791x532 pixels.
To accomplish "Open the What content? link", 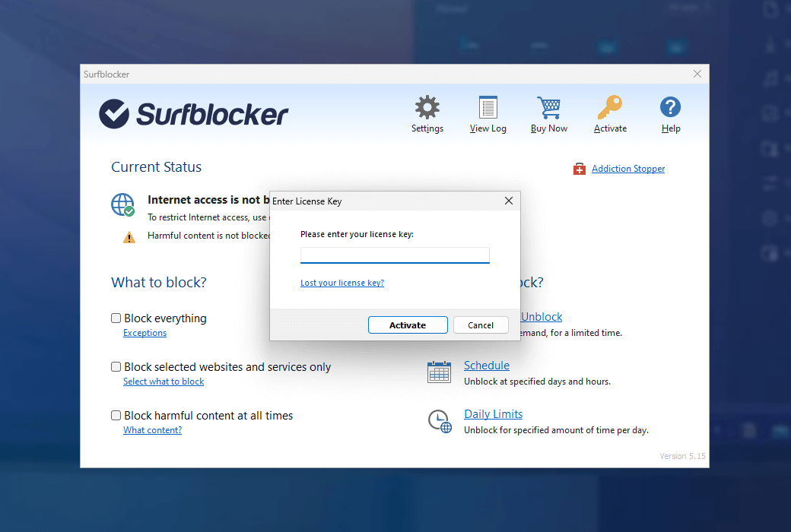I will tap(152, 430).
